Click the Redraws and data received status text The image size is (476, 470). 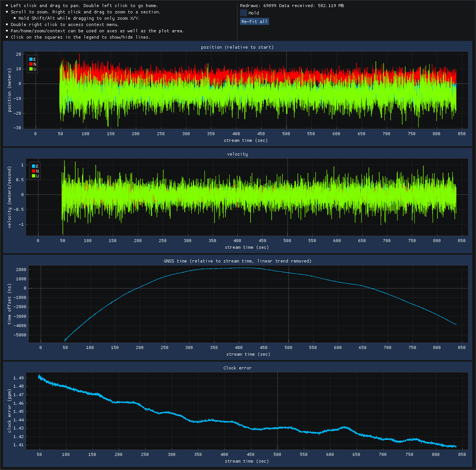[x=292, y=6]
